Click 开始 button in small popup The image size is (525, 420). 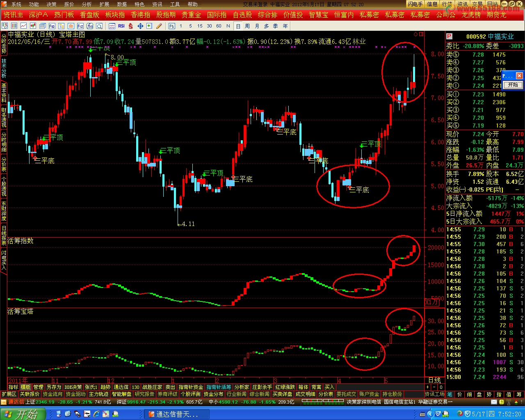[x=513, y=85]
